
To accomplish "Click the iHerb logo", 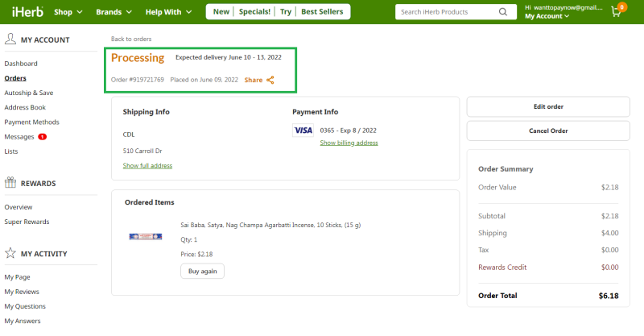I will click(27, 12).
